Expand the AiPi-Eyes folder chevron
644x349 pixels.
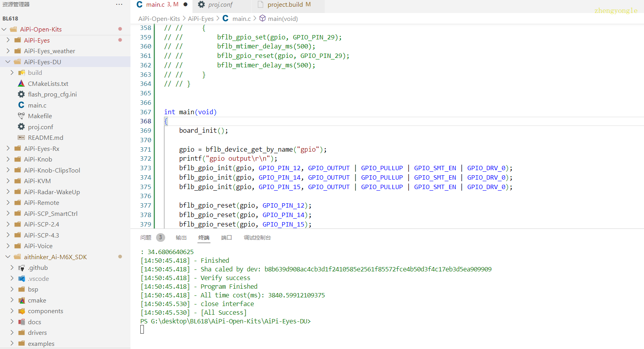pos(8,40)
